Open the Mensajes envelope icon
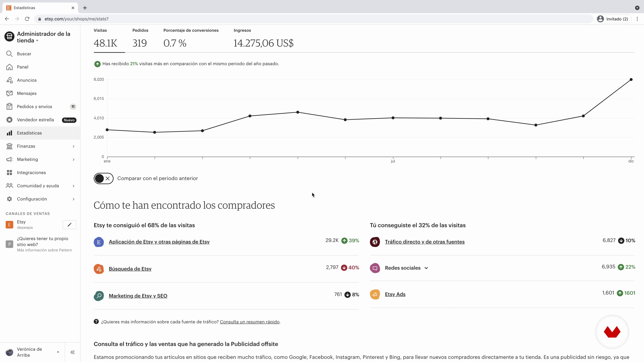This screenshot has width=644, height=362. pyautogui.click(x=9, y=94)
